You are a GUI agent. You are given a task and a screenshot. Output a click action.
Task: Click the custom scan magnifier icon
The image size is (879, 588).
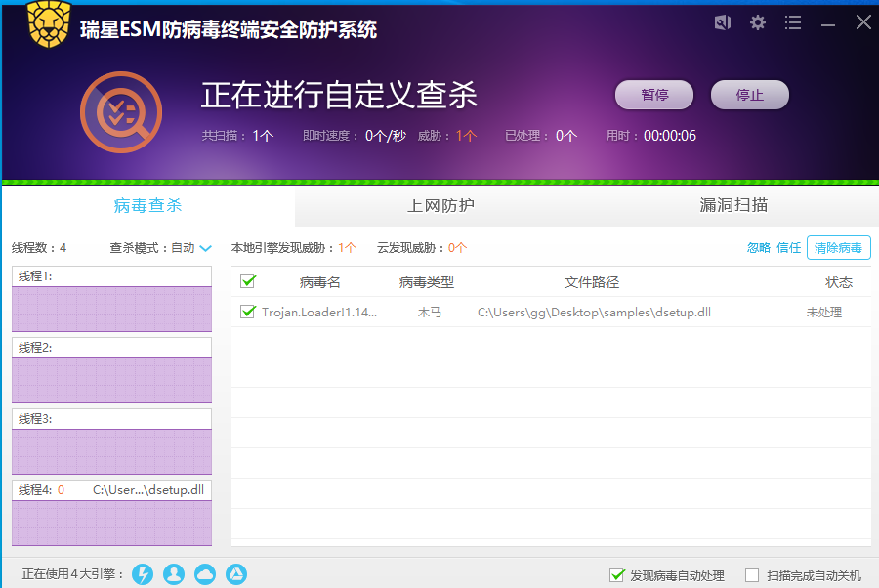pyautogui.click(x=121, y=112)
